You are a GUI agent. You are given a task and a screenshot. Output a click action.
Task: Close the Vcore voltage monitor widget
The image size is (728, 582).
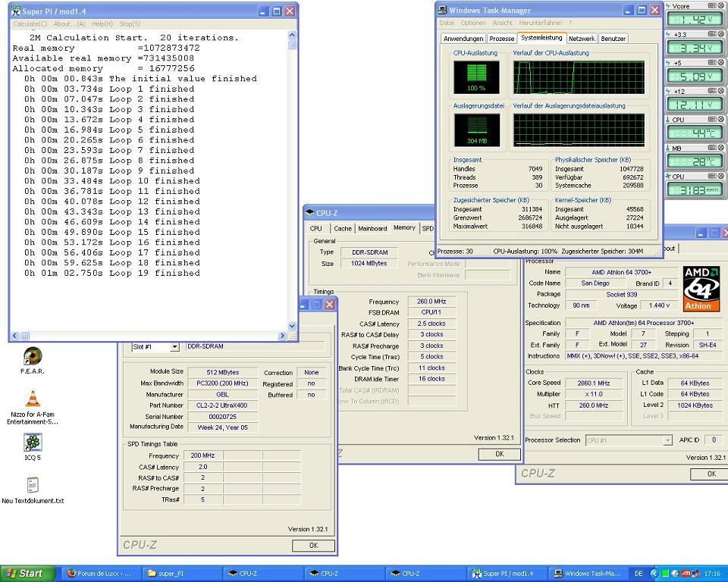coord(721,5)
